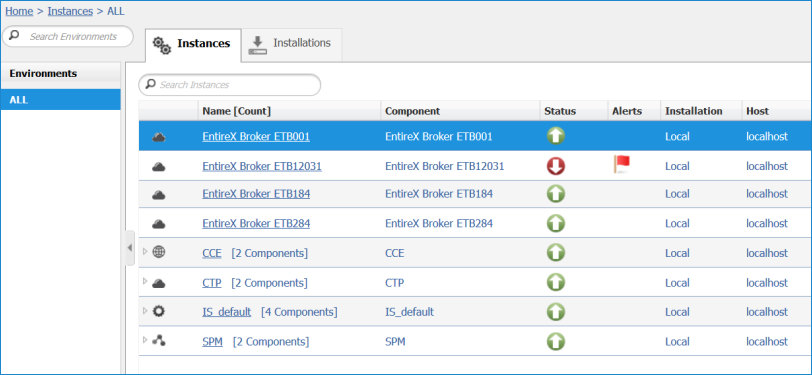Click green status icon for EntireX Broker ETB284
Image resolution: width=812 pixels, height=375 pixels.
(556, 224)
